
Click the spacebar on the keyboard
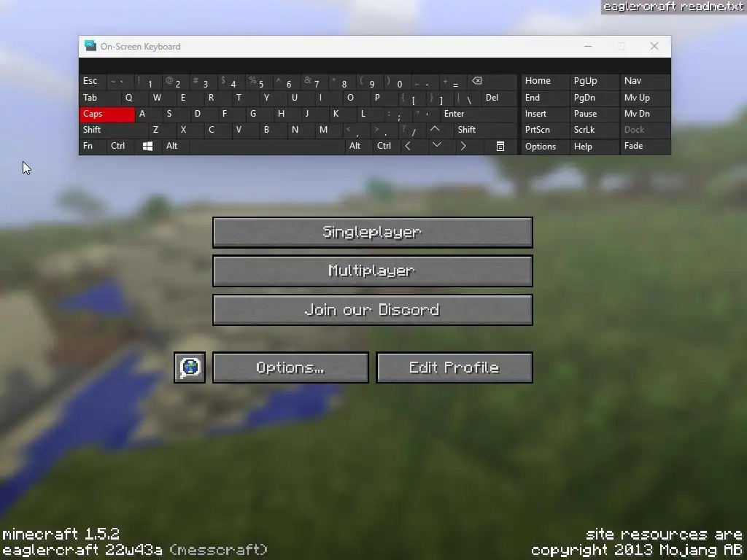267,146
